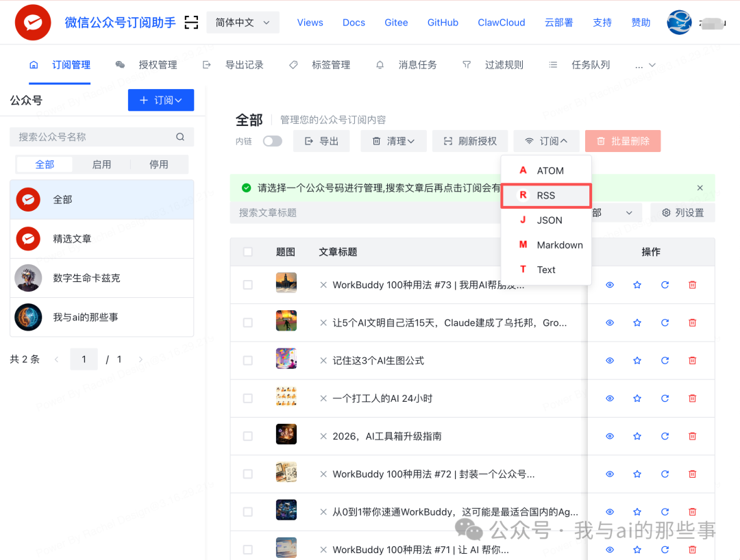Dismiss the green notice with its X
This screenshot has width=740, height=560.
[700, 188]
